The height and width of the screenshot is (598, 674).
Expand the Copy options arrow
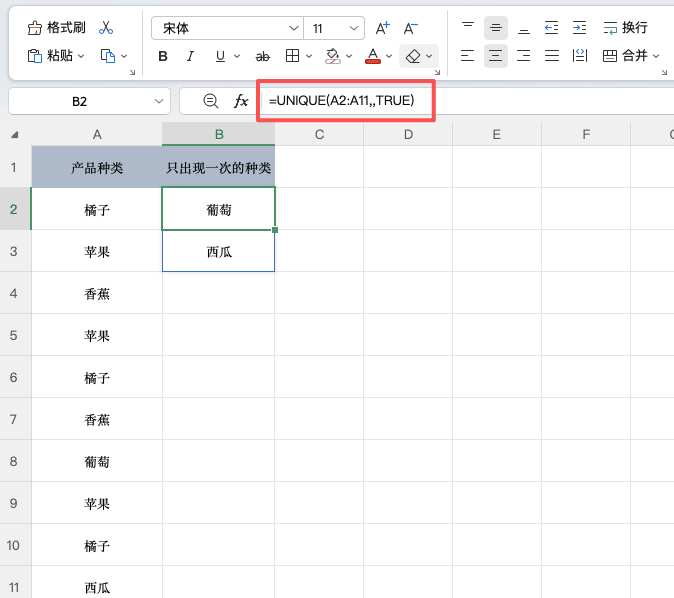[124, 56]
